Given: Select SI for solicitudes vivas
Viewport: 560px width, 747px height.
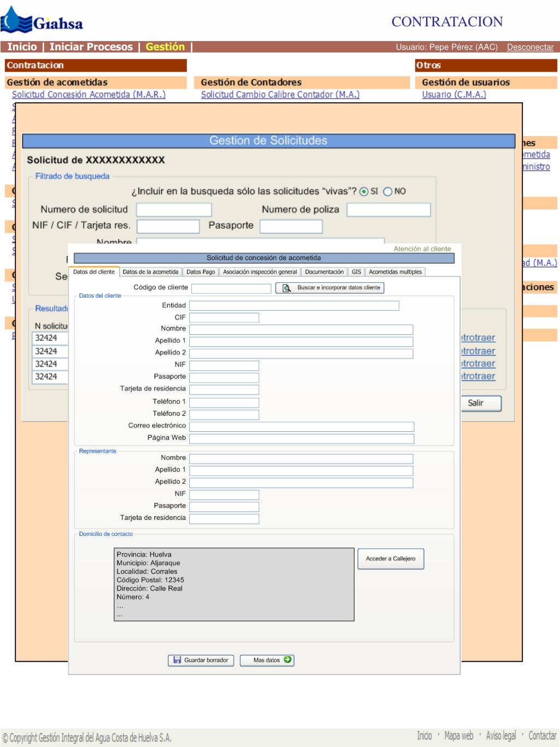Looking at the screenshot, I should [364, 192].
